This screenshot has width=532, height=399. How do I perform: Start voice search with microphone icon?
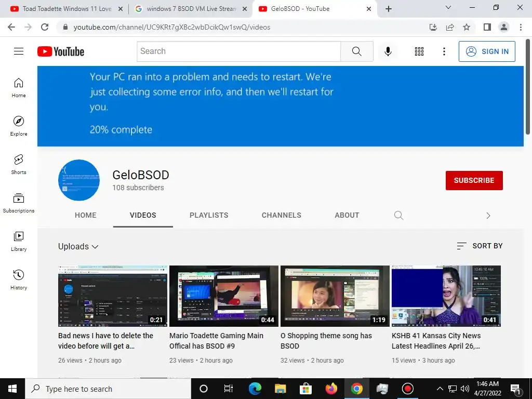pos(388,51)
